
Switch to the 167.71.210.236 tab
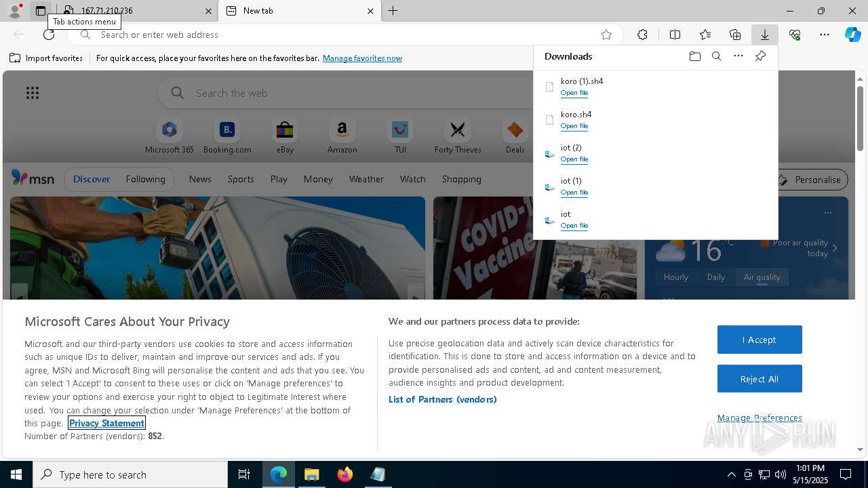pos(136,11)
